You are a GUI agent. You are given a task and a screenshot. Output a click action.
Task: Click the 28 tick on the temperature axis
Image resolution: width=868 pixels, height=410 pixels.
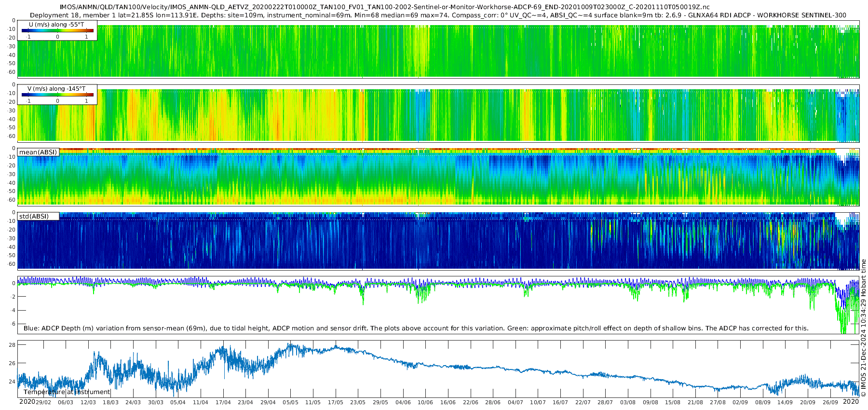pyautogui.click(x=12, y=345)
